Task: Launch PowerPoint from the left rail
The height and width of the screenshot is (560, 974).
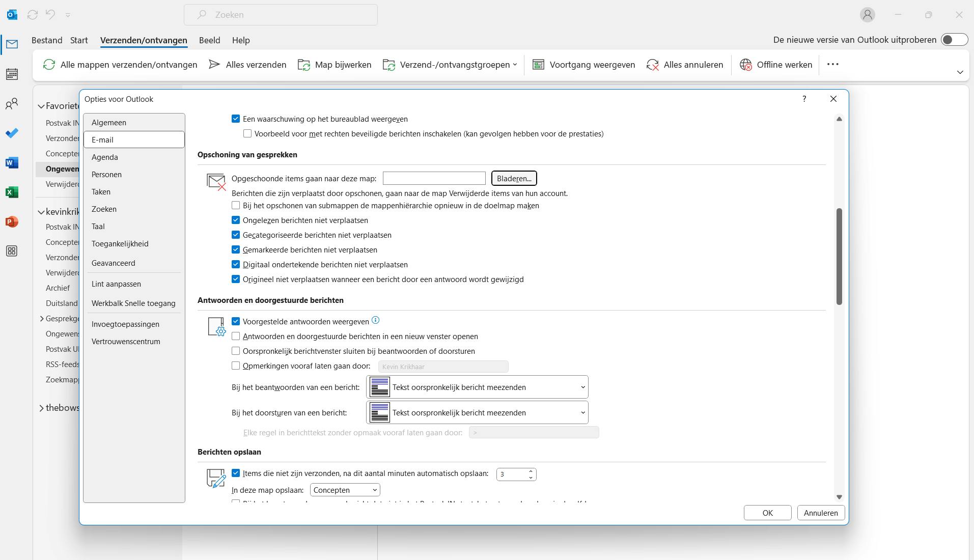Action: 12,222
